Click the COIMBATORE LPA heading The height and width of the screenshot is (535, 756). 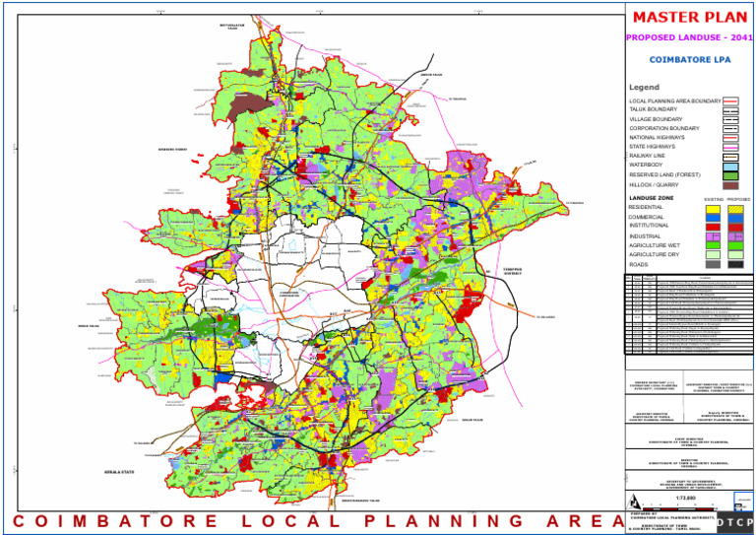coord(690,60)
